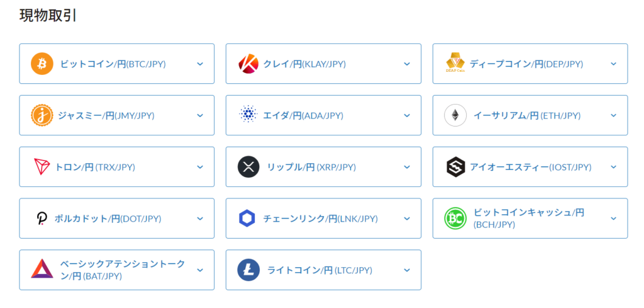Open the ビットコインキャッシュ BCH/JPY label
The height and width of the screenshot is (308, 644).
[x=529, y=219]
